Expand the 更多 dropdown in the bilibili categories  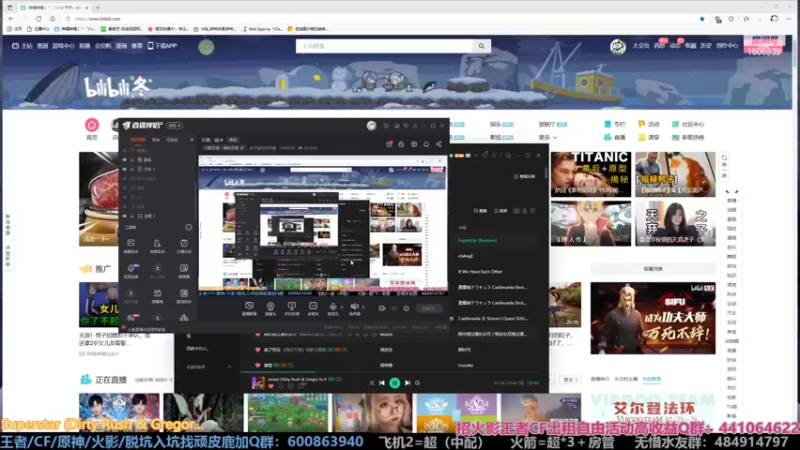click(x=547, y=138)
